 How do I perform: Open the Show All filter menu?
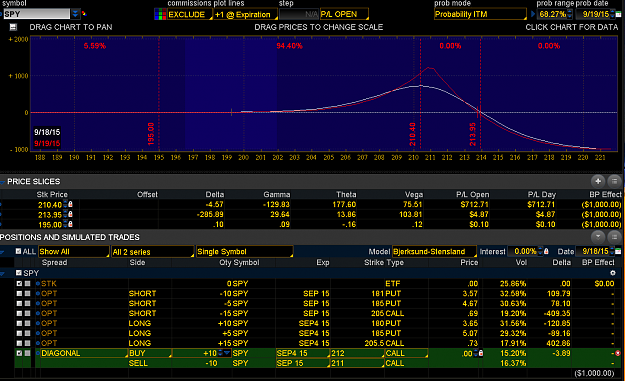[74, 252]
